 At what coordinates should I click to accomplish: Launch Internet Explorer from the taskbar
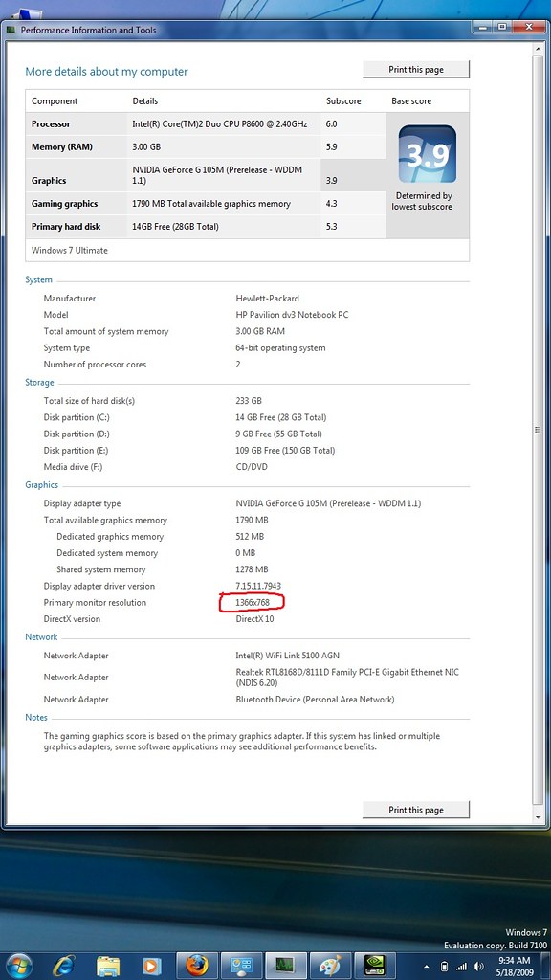click(64, 967)
